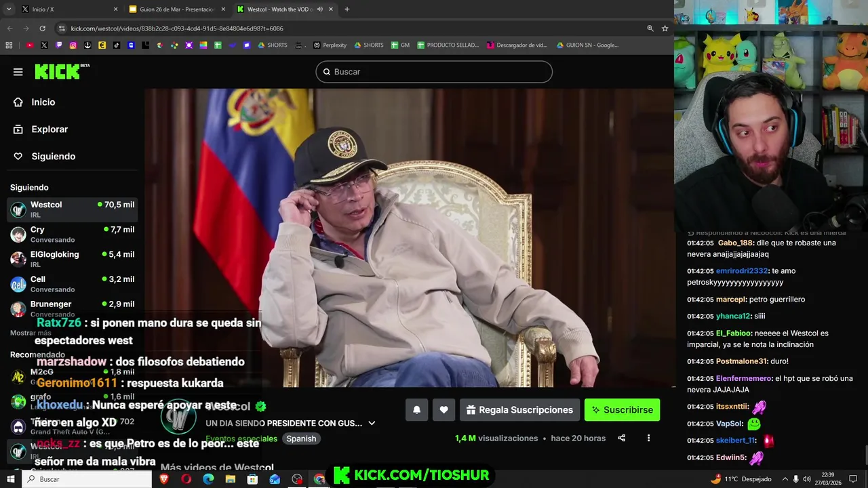Image resolution: width=868 pixels, height=488 pixels.
Task: Open a new browser tab
Action: tap(347, 9)
